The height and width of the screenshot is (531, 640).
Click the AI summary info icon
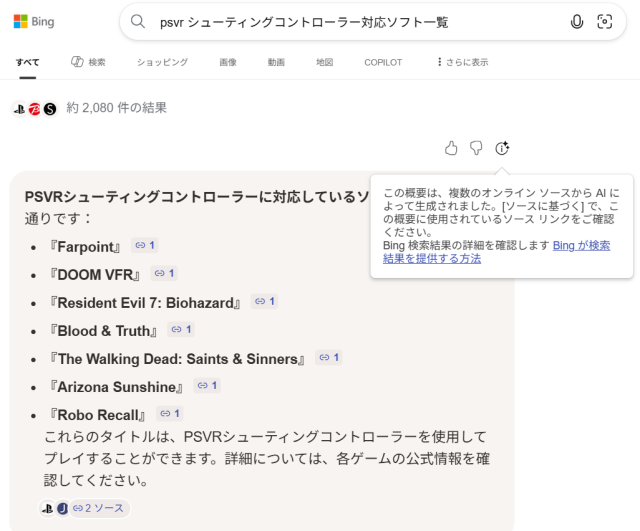click(502, 148)
